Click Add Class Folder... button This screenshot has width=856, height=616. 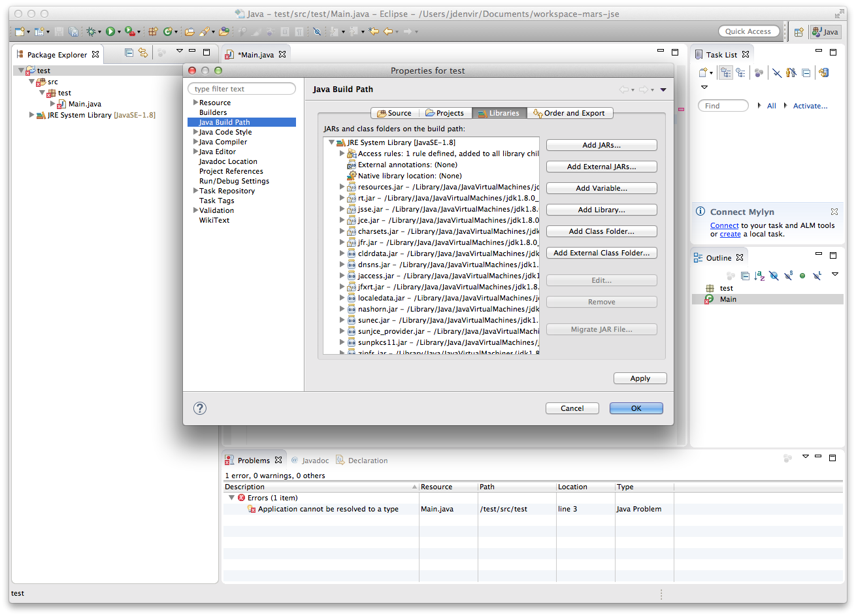point(601,231)
